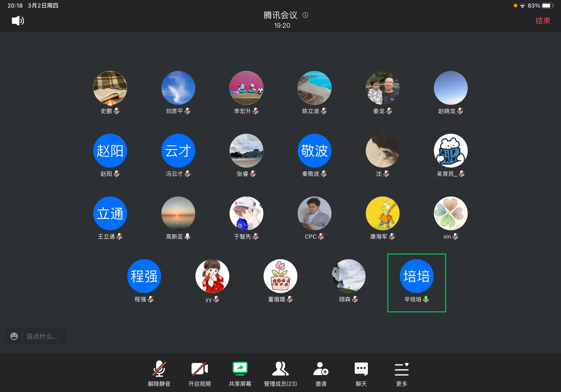Click muted mic icon next to 陈立波

coord(324,111)
